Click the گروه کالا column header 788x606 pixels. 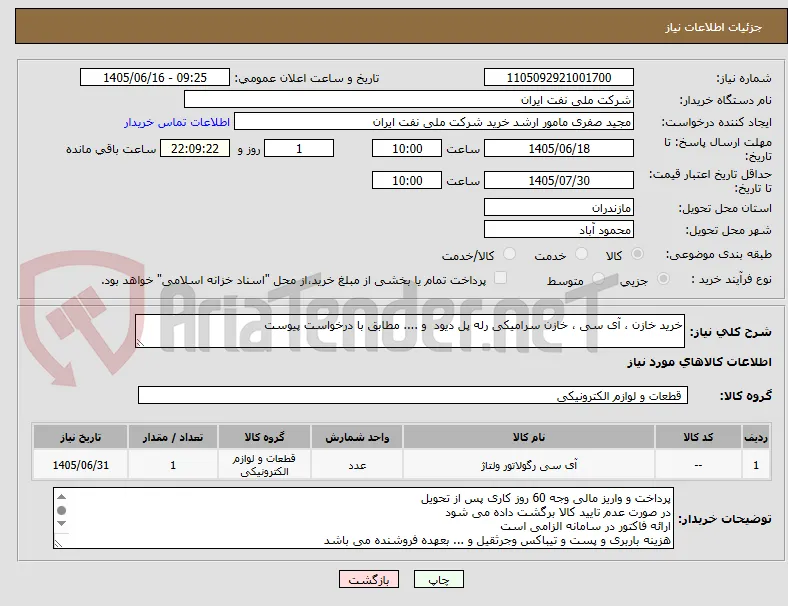coord(264,437)
